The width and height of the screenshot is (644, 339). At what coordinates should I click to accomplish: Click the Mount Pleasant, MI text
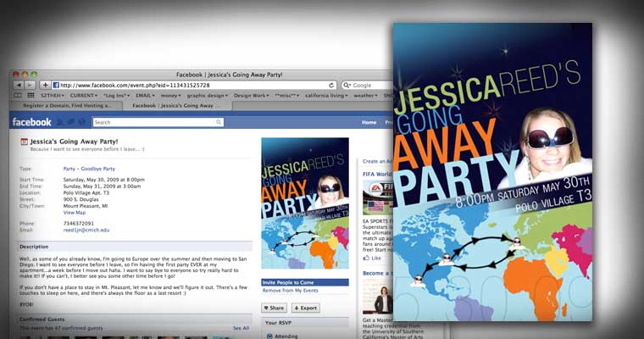click(86, 206)
